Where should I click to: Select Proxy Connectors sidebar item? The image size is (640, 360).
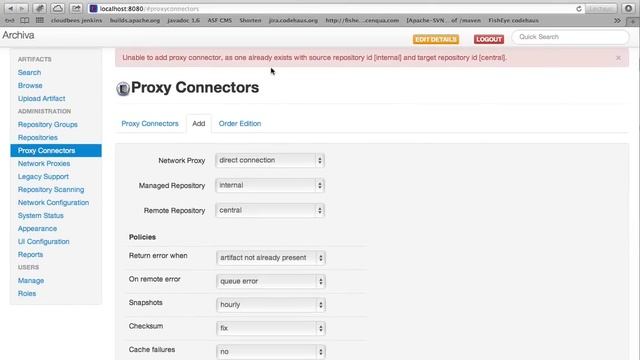(56, 151)
